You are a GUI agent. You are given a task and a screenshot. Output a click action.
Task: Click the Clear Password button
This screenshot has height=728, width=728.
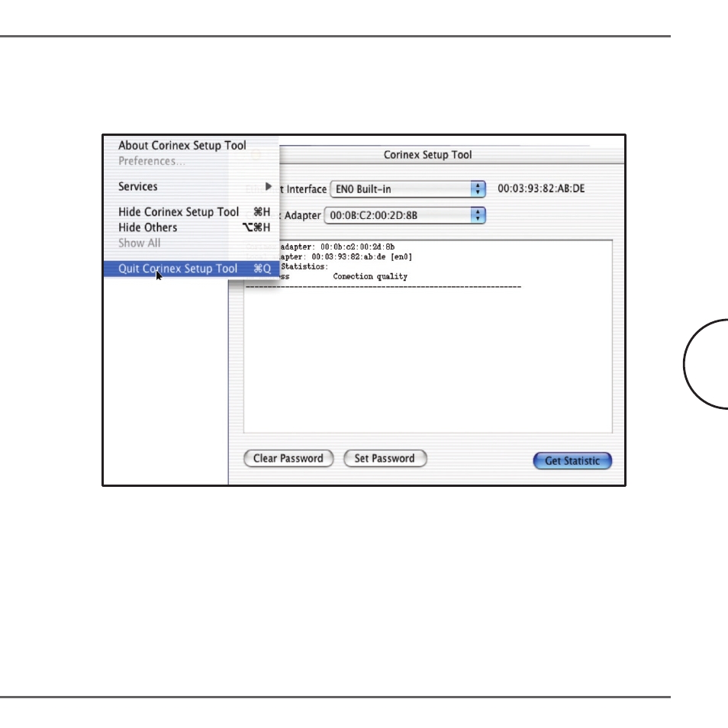[x=288, y=459]
